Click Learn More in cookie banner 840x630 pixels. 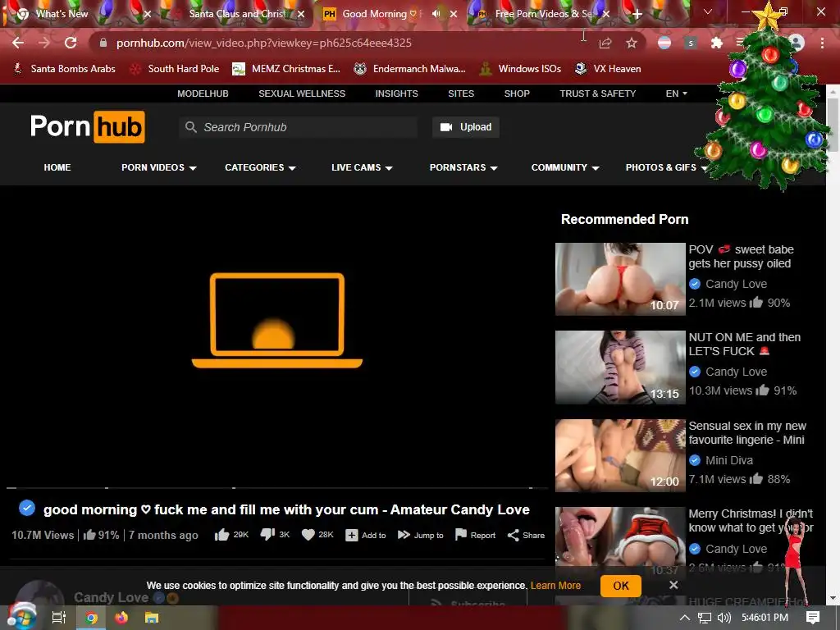pyautogui.click(x=555, y=586)
